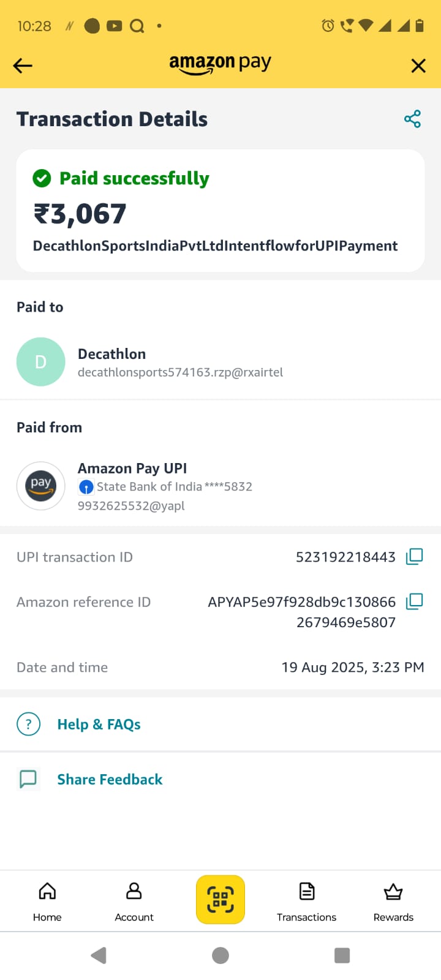Screen dimensions: 441x980
Task: Open the QR code scanner
Action: pyautogui.click(x=221, y=899)
